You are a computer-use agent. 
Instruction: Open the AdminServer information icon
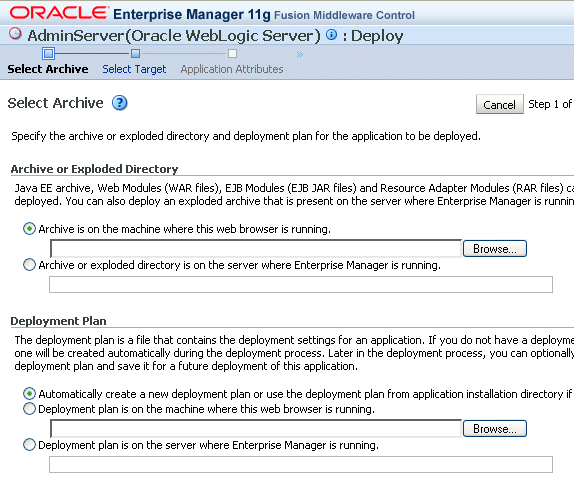click(331, 35)
